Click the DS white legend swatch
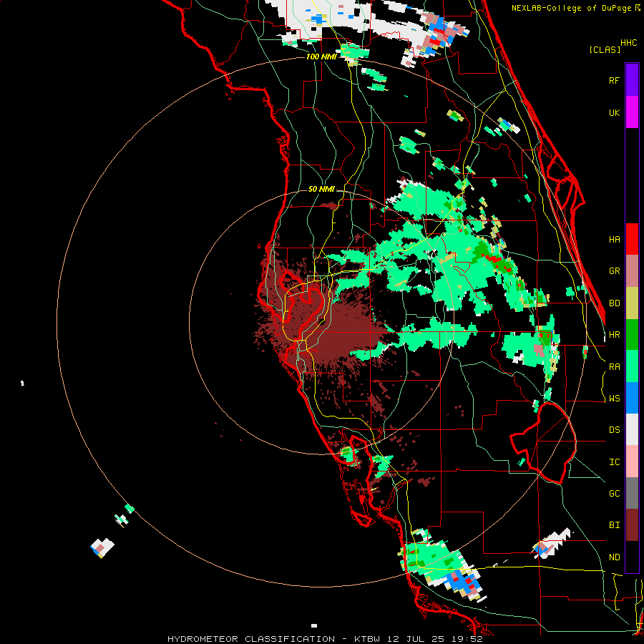644x644 pixels. tap(632, 429)
